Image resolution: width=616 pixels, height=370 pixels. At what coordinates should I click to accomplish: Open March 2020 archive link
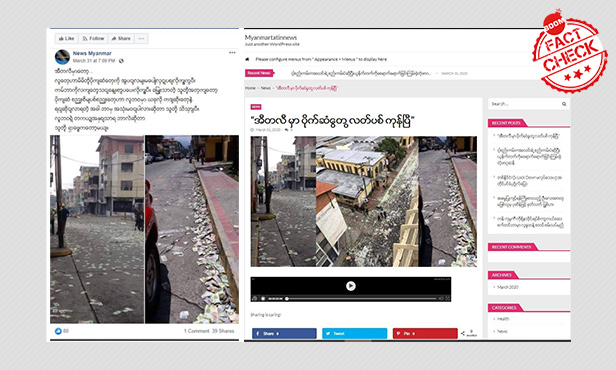click(508, 287)
